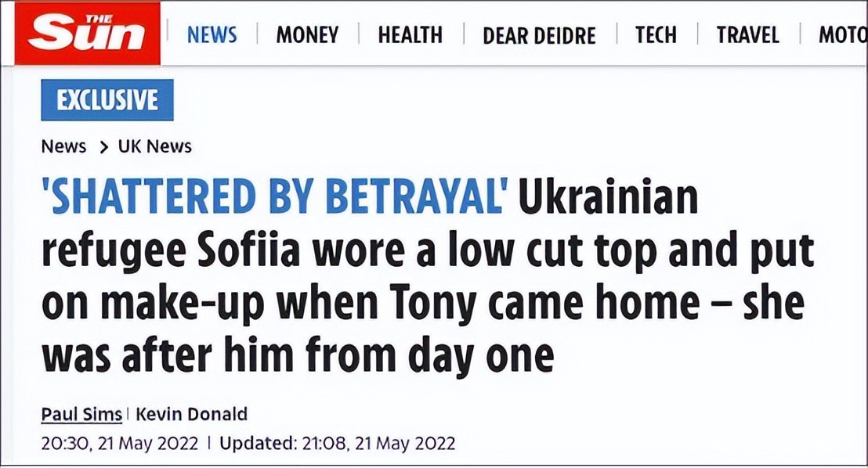The image size is (868, 468).
Task: Open the DEAR DEIDRE section
Action: pos(539,35)
